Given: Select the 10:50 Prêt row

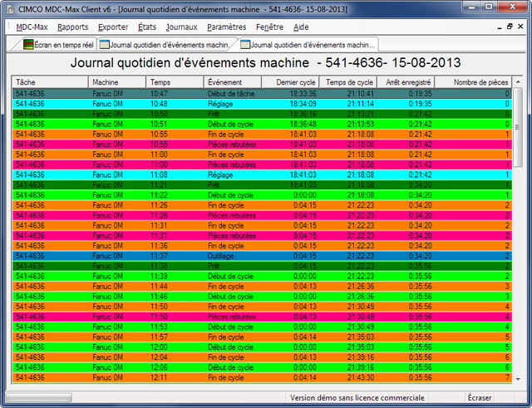Looking at the screenshot, I should pyautogui.click(x=262, y=114).
